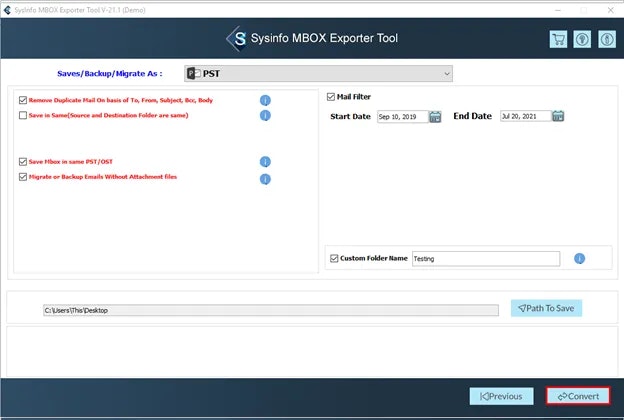Open the End Date calendar picker
624x420 pixels.
[x=558, y=116]
